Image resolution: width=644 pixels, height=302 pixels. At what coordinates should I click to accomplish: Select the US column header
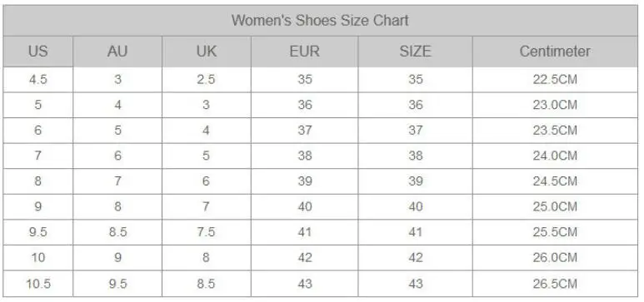click(x=38, y=52)
